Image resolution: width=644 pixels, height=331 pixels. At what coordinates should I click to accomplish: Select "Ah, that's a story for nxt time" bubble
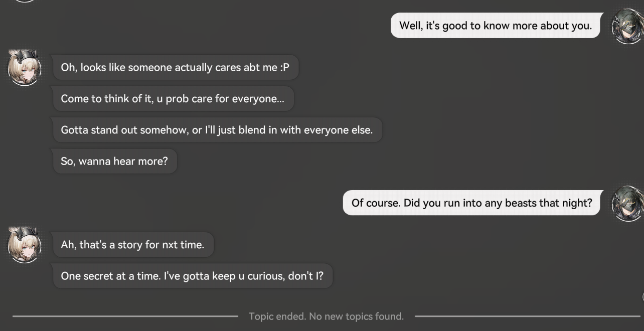point(133,245)
